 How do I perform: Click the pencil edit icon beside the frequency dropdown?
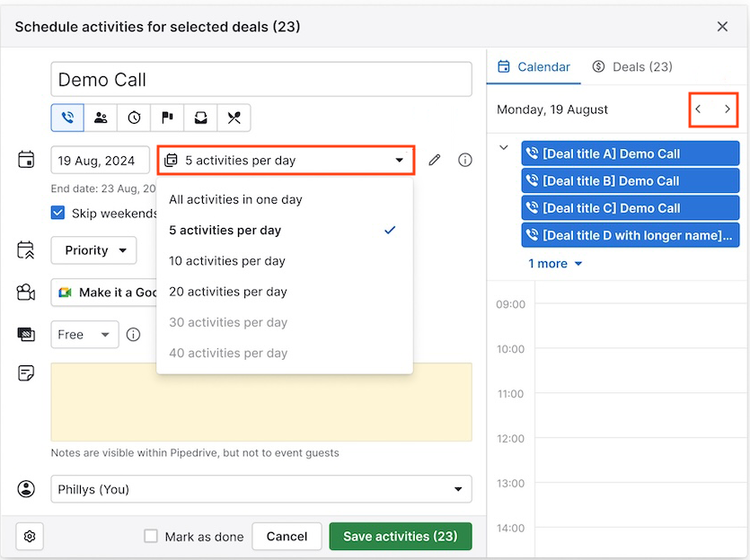point(434,160)
